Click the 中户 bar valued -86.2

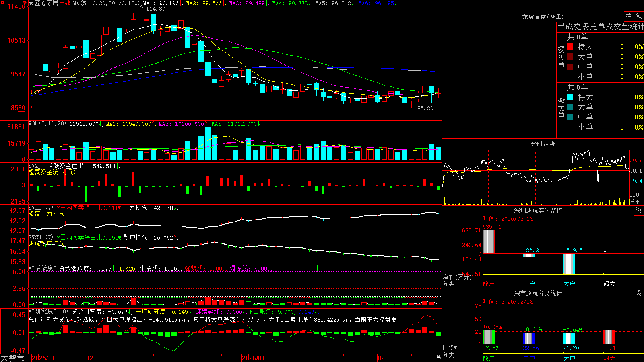[529, 255]
